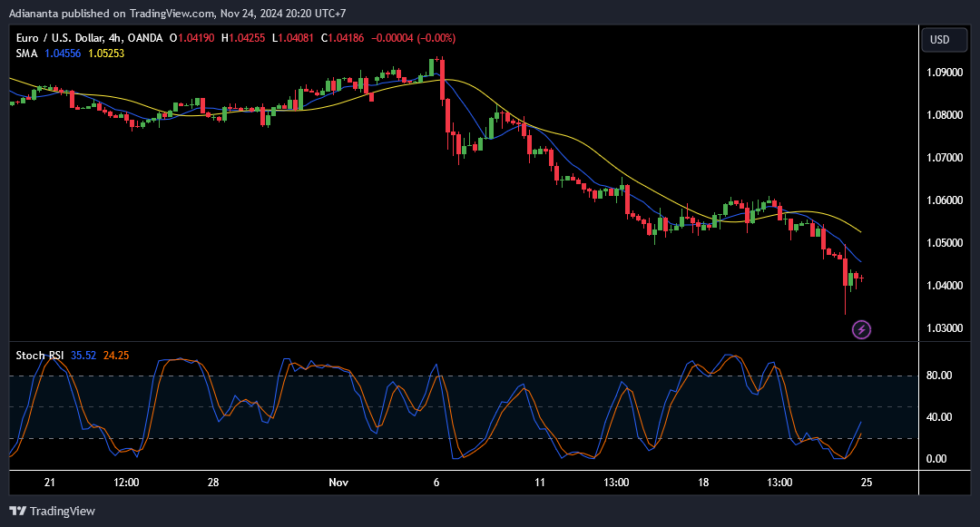980x527 pixels.
Task: Click the Stoch RSI value 24.25
Action: point(116,356)
